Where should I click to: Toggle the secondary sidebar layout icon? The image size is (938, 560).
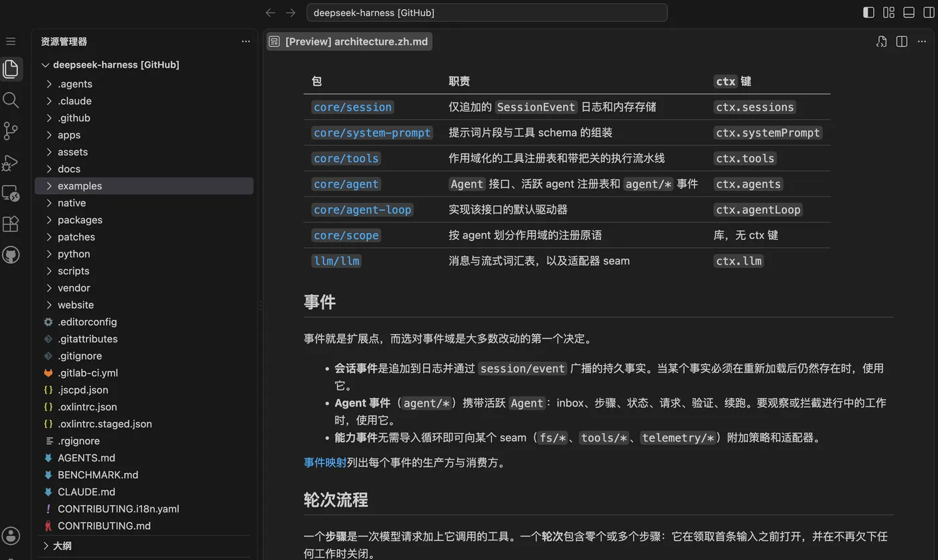pyautogui.click(x=928, y=13)
